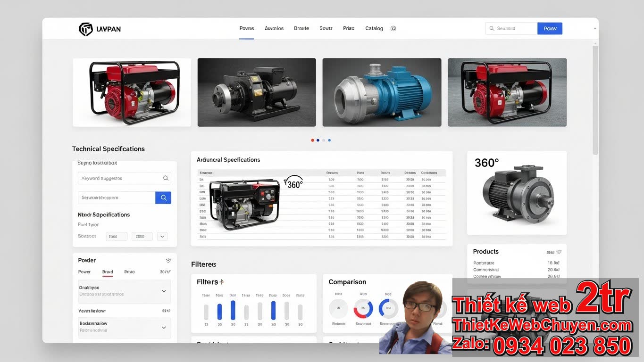Open the red generator image on gray background
Image resolution: width=644 pixels, height=362 pixels.
click(x=507, y=92)
